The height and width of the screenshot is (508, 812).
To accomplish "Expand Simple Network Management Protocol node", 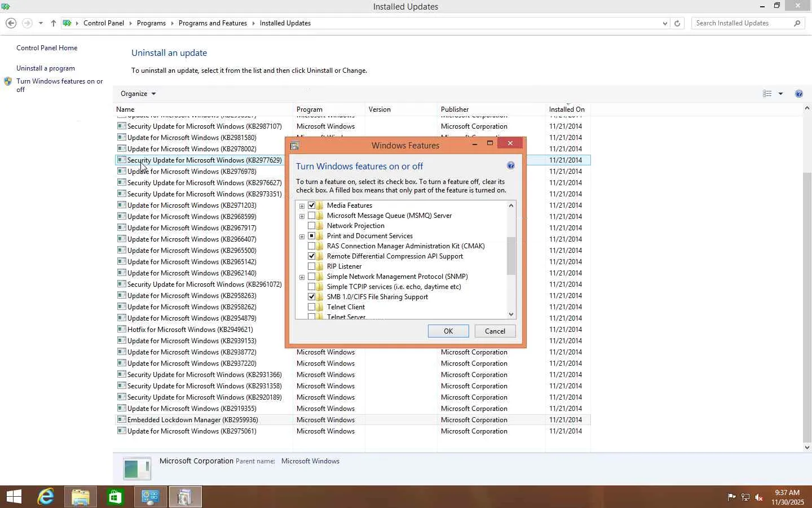I will coord(302,277).
